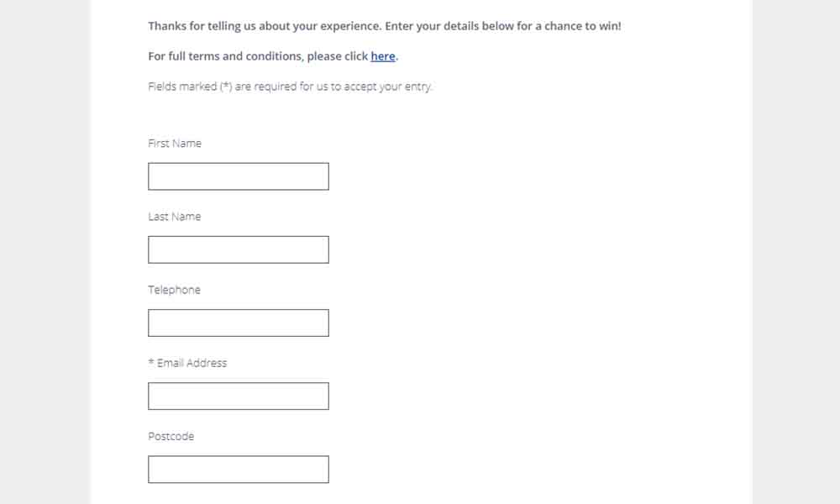Click the 'Last Name' field label
The image size is (840, 504).
click(175, 217)
